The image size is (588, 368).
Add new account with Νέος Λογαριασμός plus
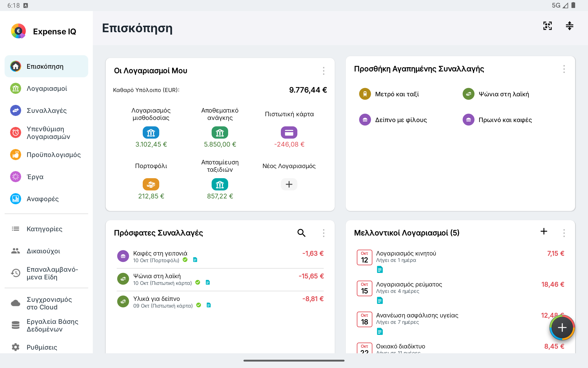(289, 184)
